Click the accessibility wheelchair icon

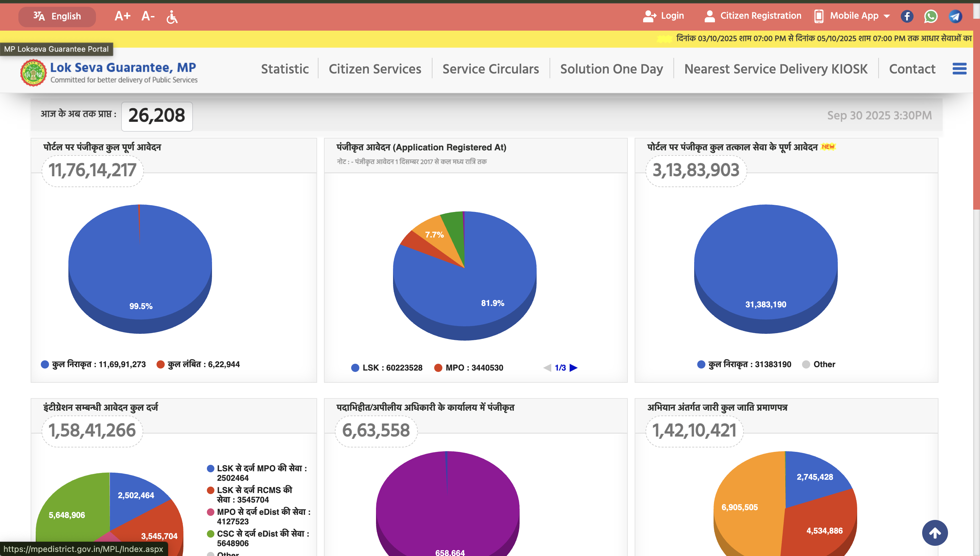point(172,16)
